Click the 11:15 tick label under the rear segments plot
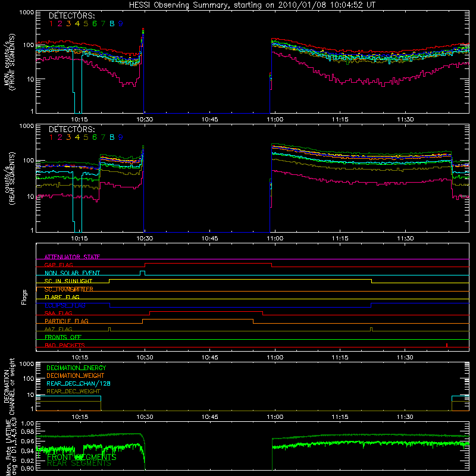Viewport: 476px width, 476px height. pos(340,239)
